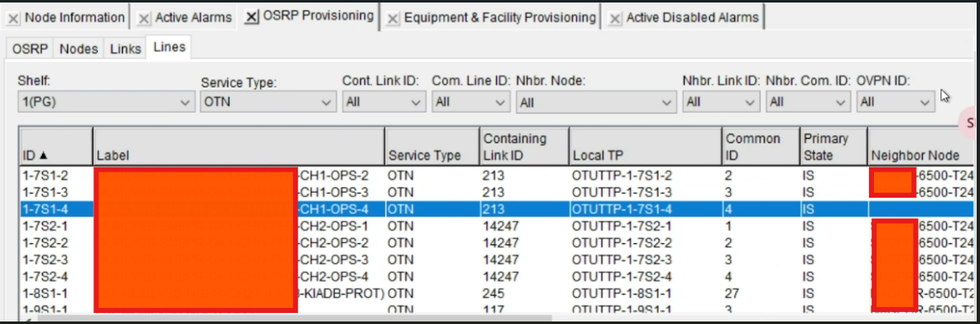Select row with ID 1-7S1-3
Screen dimensions: 980x324
[x=496, y=192]
